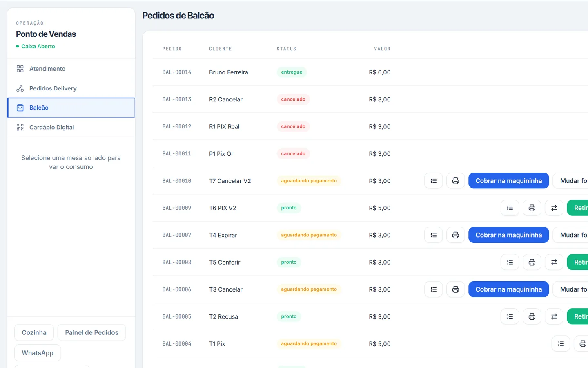Click the printer icon for BAL-00006
The image size is (588, 368).
click(x=456, y=289)
